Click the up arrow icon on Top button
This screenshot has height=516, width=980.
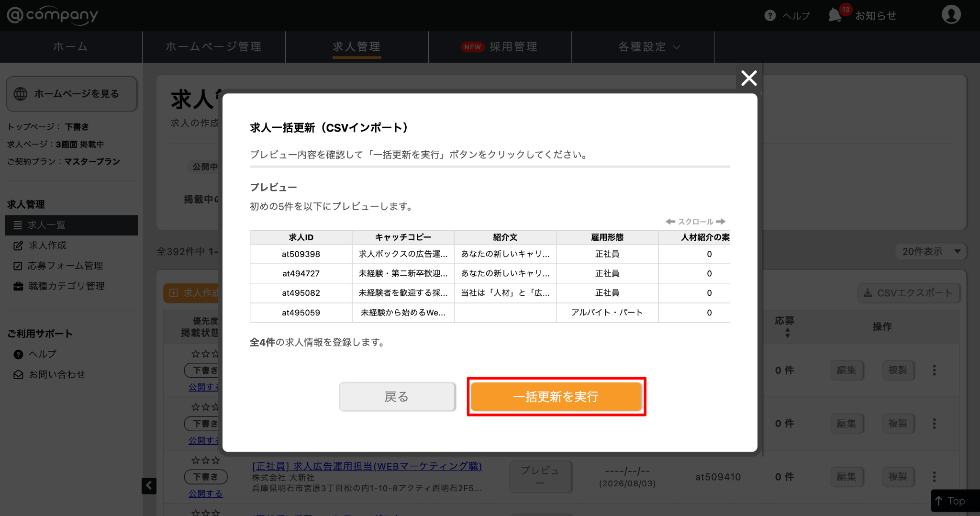point(939,501)
